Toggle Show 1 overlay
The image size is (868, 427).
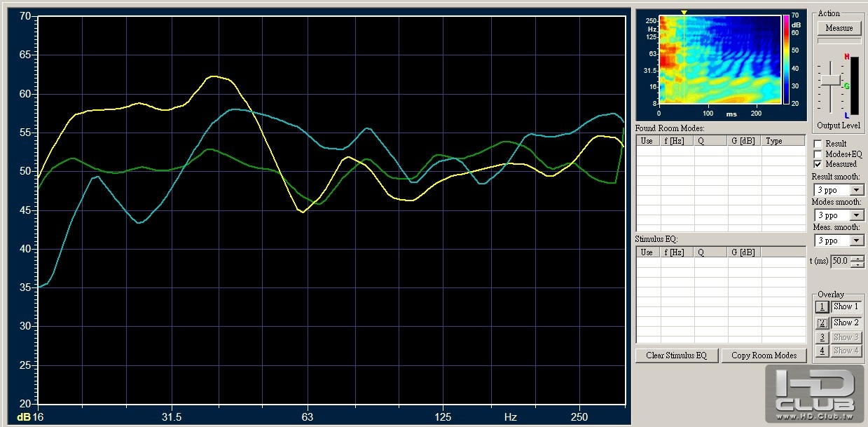tap(846, 307)
